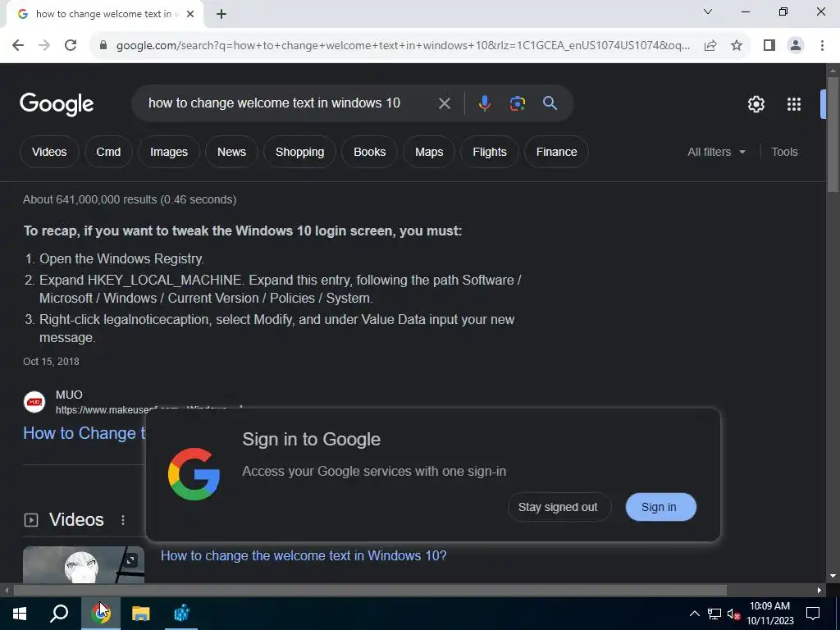
Task: Click the video thumbnail preview
Action: (83, 564)
